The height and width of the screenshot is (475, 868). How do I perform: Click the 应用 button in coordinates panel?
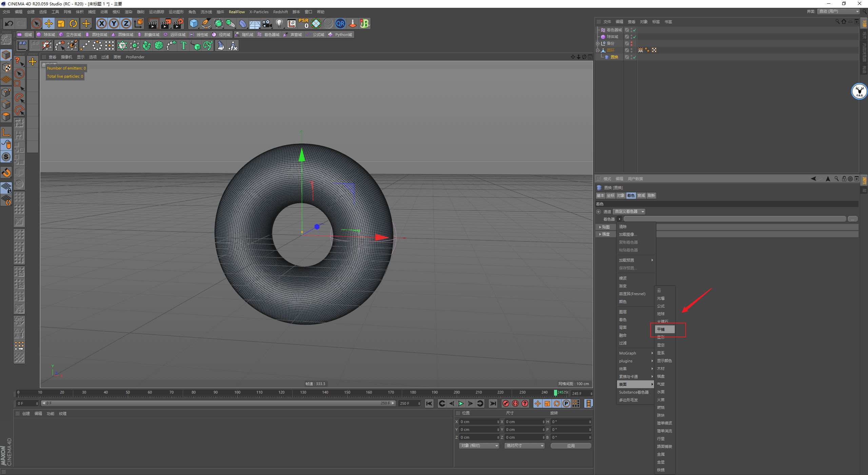click(571, 446)
